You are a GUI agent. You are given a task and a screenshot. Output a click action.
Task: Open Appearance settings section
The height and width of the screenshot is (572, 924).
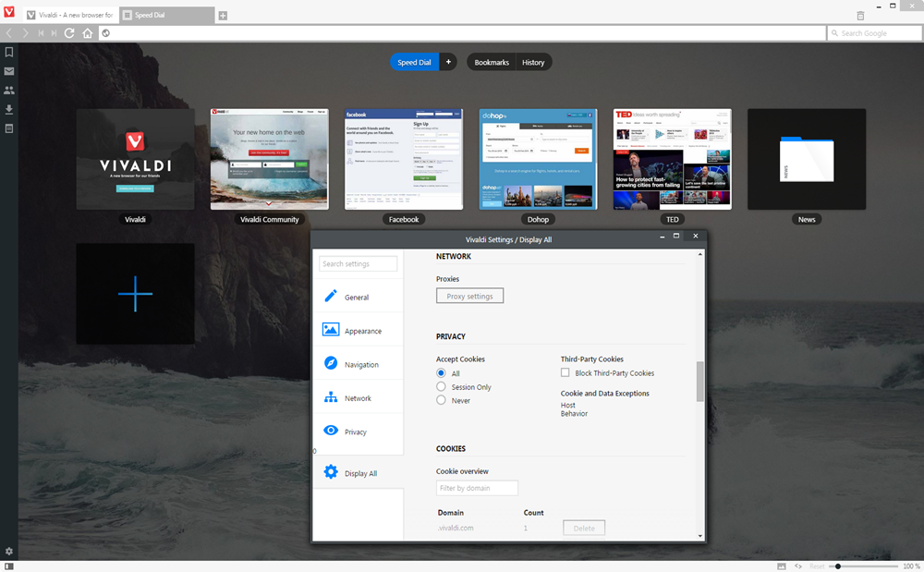pyautogui.click(x=359, y=330)
